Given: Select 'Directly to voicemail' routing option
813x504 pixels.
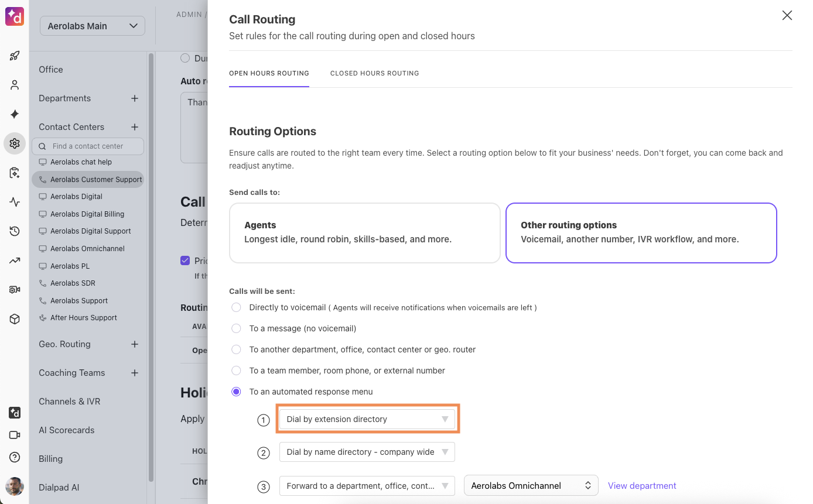Looking at the screenshot, I should coord(236,307).
